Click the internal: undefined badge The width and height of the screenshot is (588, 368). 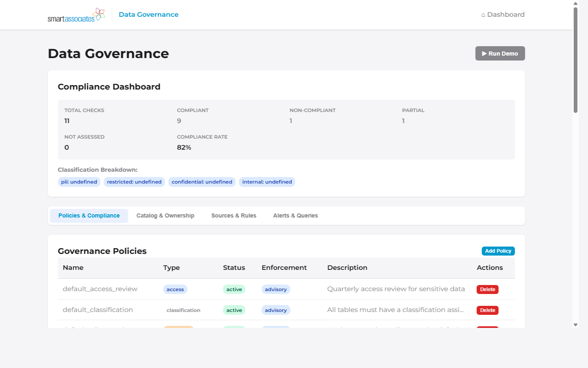point(267,182)
